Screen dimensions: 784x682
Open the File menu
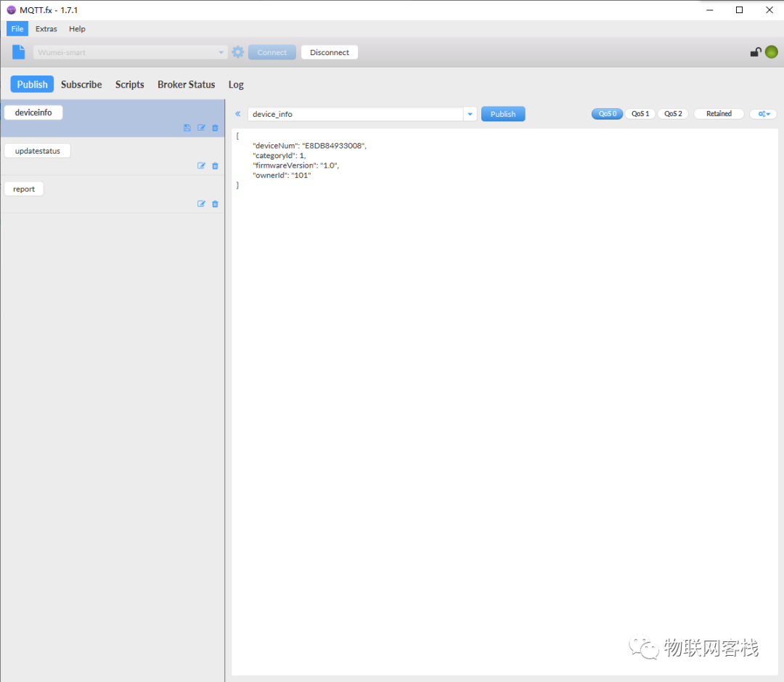click(x=17, y=29)
